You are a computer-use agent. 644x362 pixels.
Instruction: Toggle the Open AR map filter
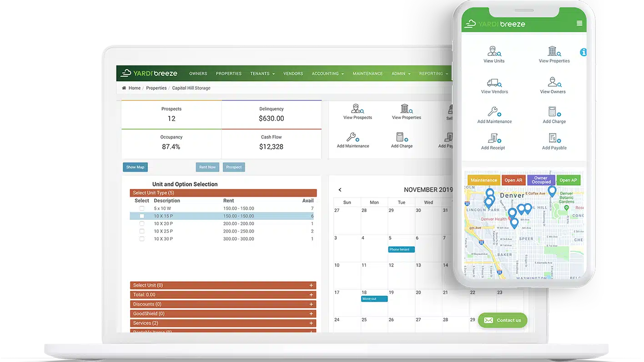click(513, 180)
